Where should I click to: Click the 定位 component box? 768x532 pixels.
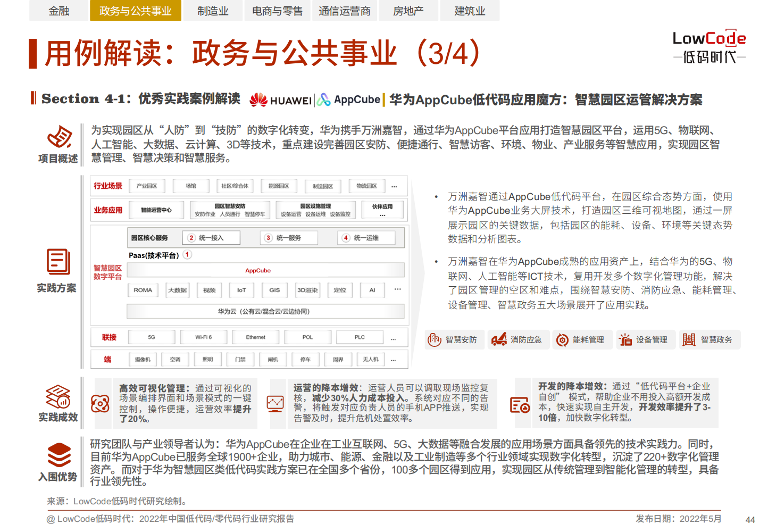coord(340,290)
